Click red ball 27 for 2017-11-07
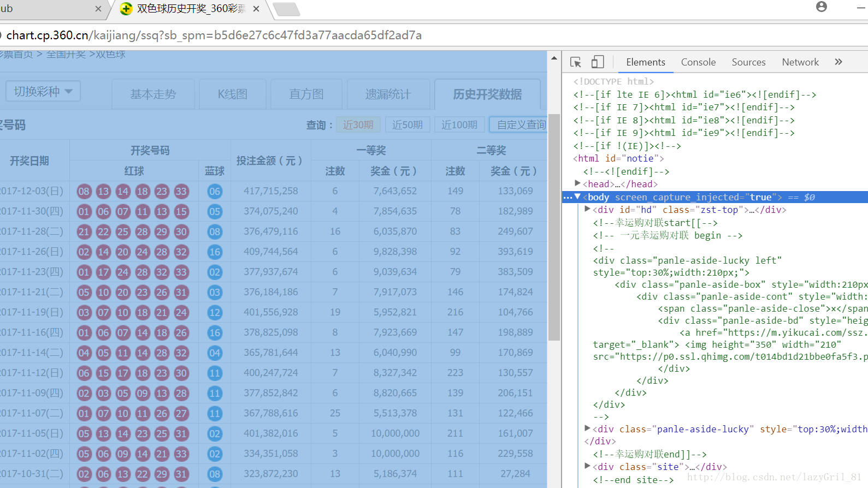The height and width of the screenshot is (488, 868). coord(181,414)
